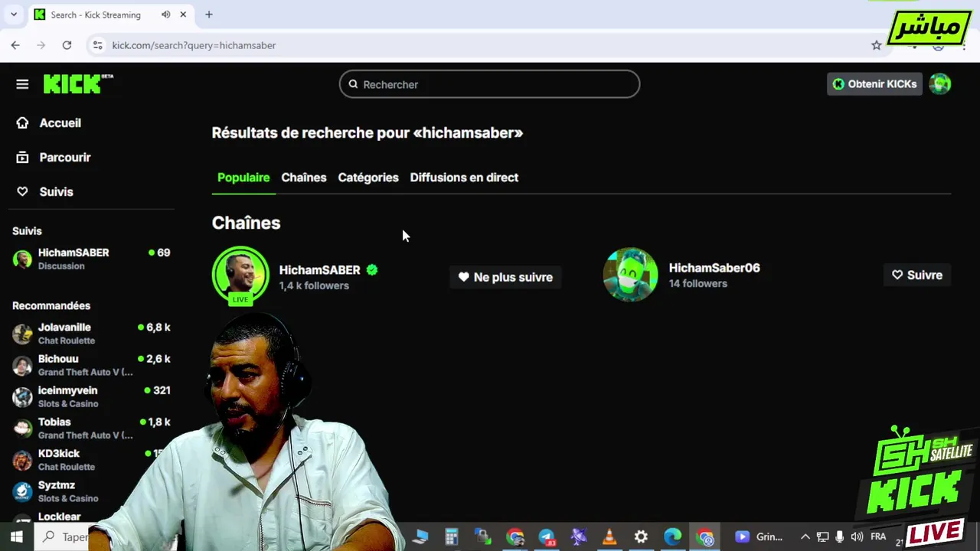Image resolution: width=980 pixels, height=551 pixels.
Task: Click 1,4 k followers text
Action: (x=314, y=285)
